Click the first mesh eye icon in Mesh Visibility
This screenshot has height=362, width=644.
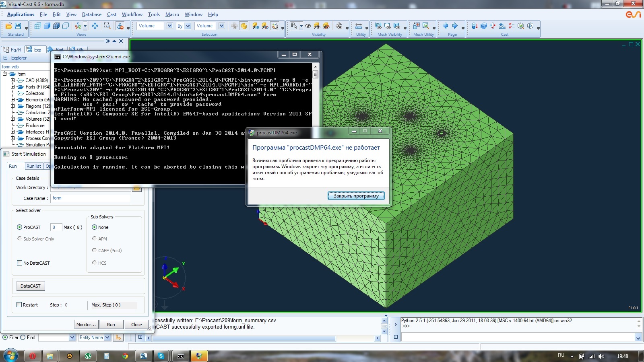pos(378,26)
